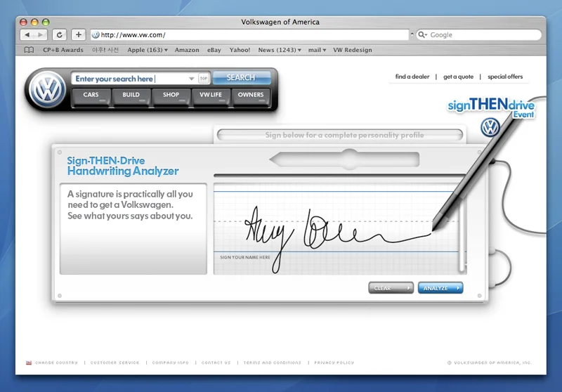This screenshot has height=392, width=562.
Task: Click the Google search magnifier icon
Action: (x=422, y=34)
